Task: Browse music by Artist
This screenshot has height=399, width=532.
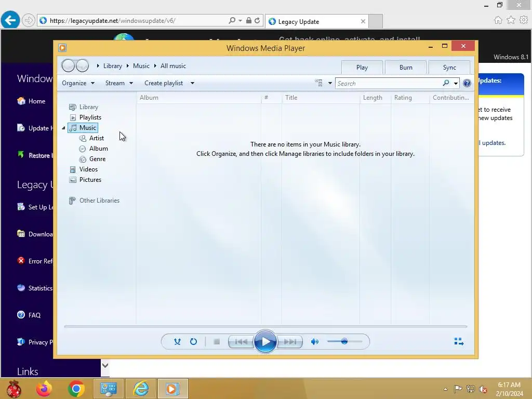Action: click(x=96, y=138)
